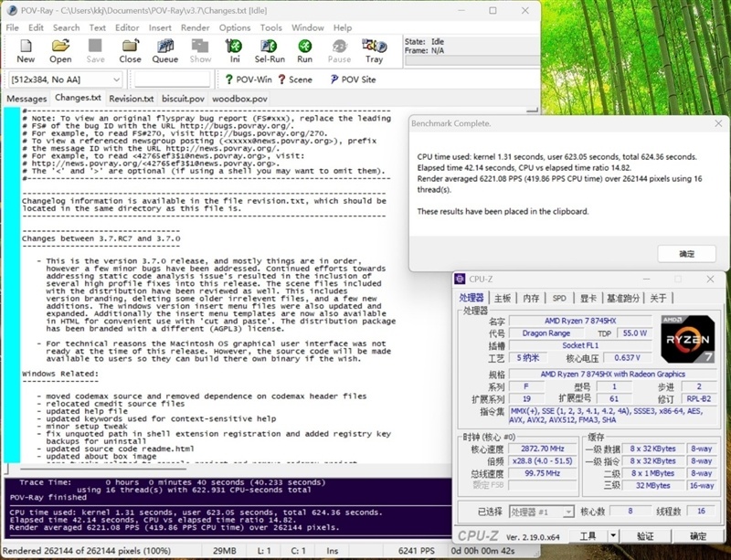Click the CPU-Z title bar logo icon

point(461,279)
